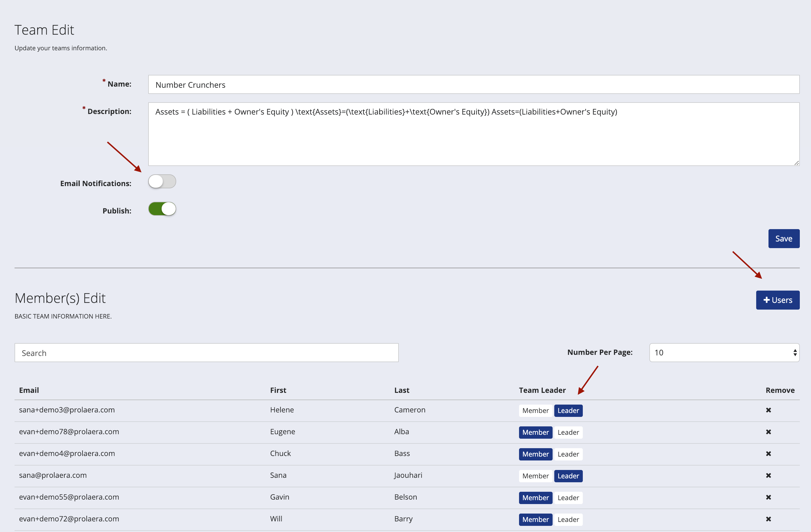This screenshot has height=532, width=811.
Task: Change Sana Jaouhari to Member
Action: [535, 476]
